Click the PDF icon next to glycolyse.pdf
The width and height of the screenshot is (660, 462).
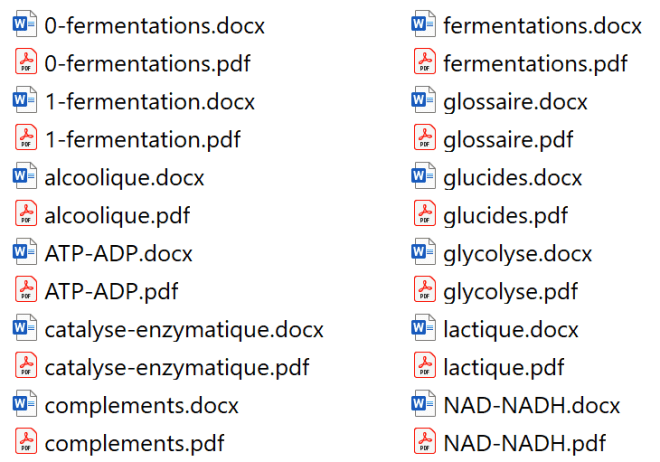click(424, 291)
